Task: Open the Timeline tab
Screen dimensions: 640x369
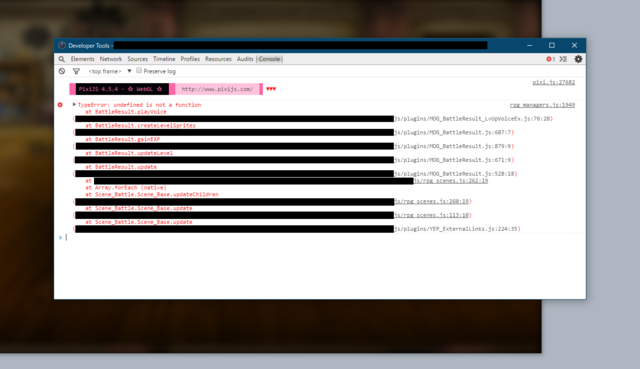Action: 164,59
